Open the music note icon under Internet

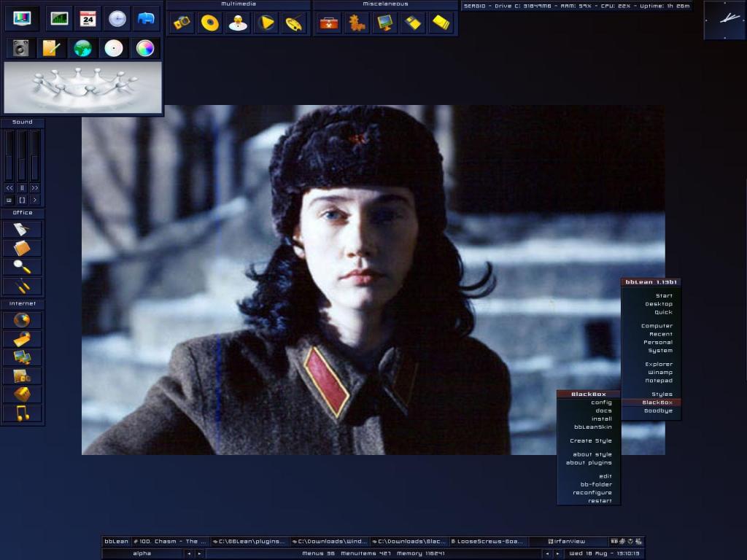(23, 413)
